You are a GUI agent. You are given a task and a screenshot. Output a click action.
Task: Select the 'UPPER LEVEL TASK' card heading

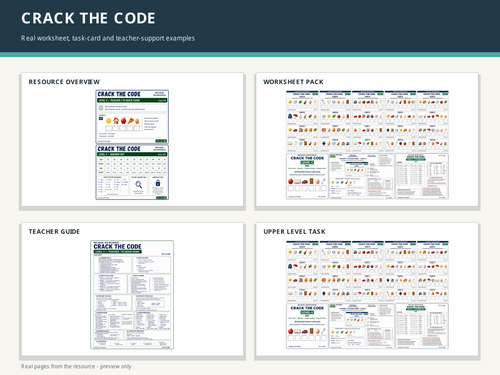[294, 231]
